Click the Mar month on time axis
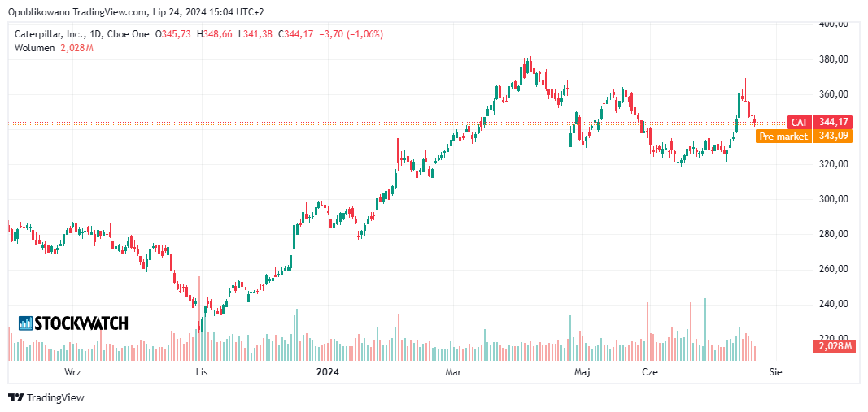The height and width of the screenshot is (412, 868). point(453,372)
